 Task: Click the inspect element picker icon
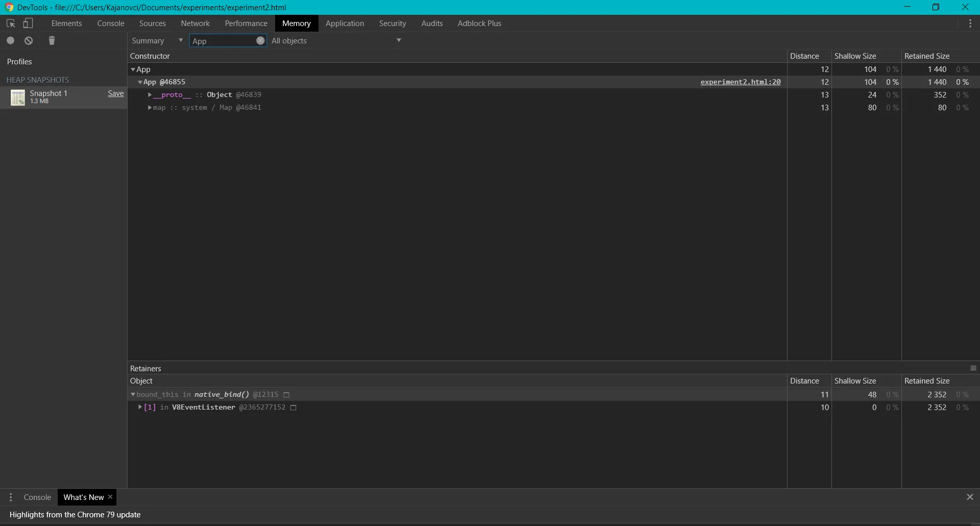click(11, 23)
